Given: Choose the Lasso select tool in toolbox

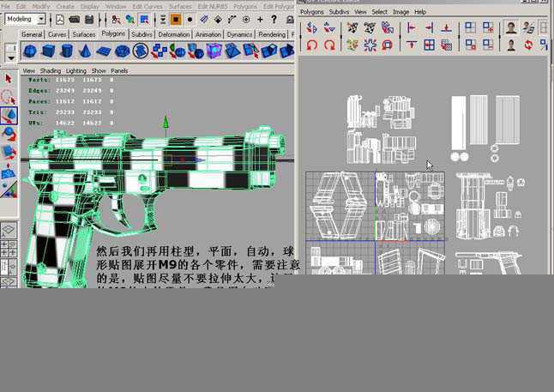Looking at the screenshot, I should point(9,97).
